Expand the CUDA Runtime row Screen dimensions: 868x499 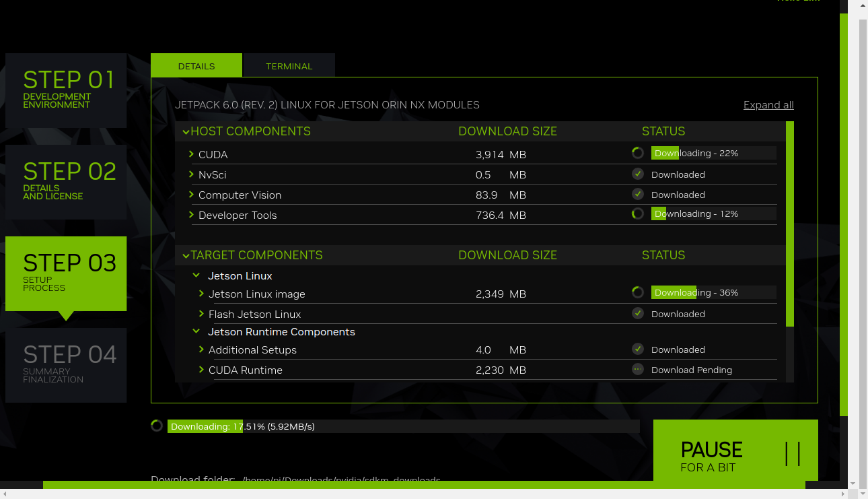[x=202, y=370]
